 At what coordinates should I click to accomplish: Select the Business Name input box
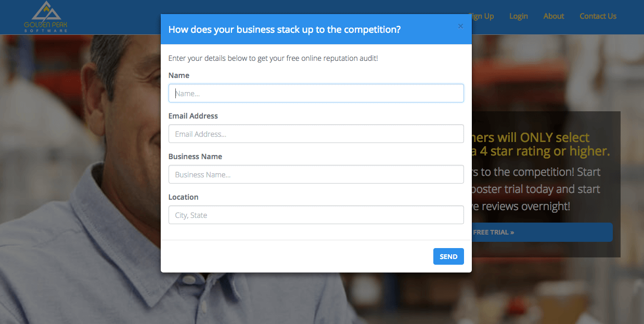click(316, 174)
